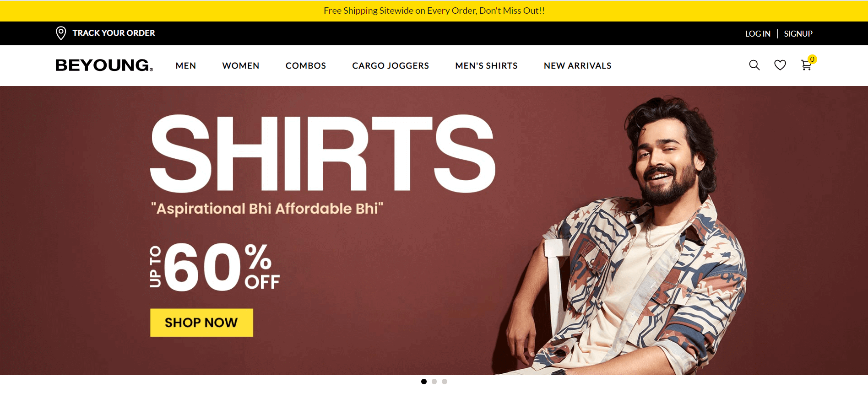This screenshot has height=409, width=868.
Task: Open the COMBOS category
Action: click(x=306, y=66)
